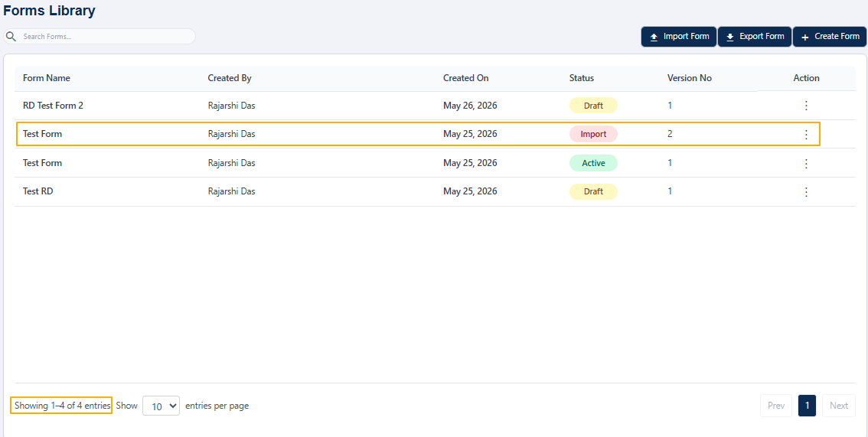The width and height of the screenshot is (868, 437).
Task: Open action menu for Test RD row
Action: (x=806, y=192)
